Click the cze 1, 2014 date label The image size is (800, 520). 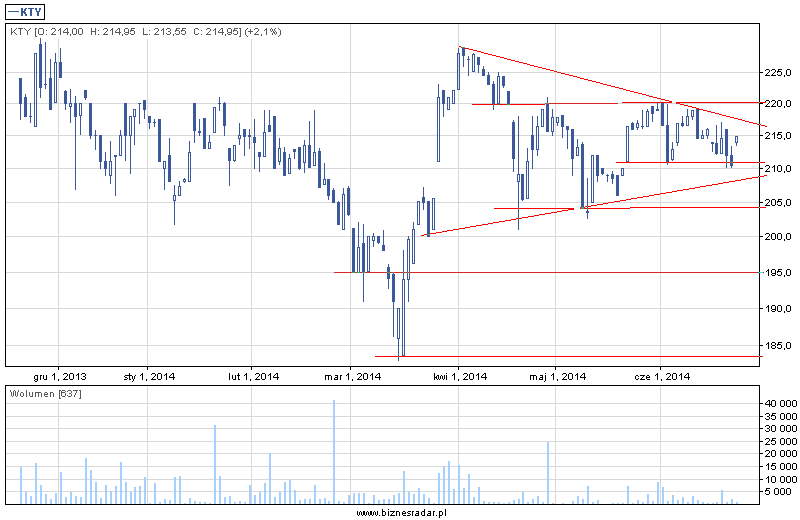662,377
